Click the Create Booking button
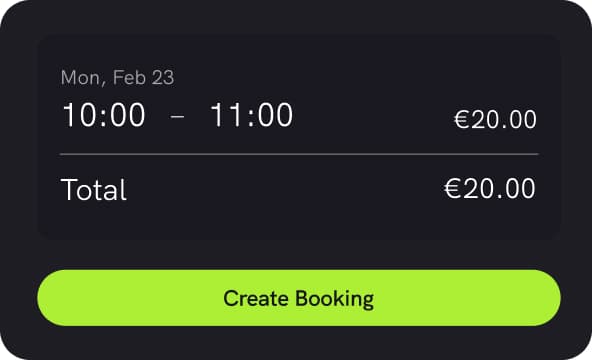 299,298
